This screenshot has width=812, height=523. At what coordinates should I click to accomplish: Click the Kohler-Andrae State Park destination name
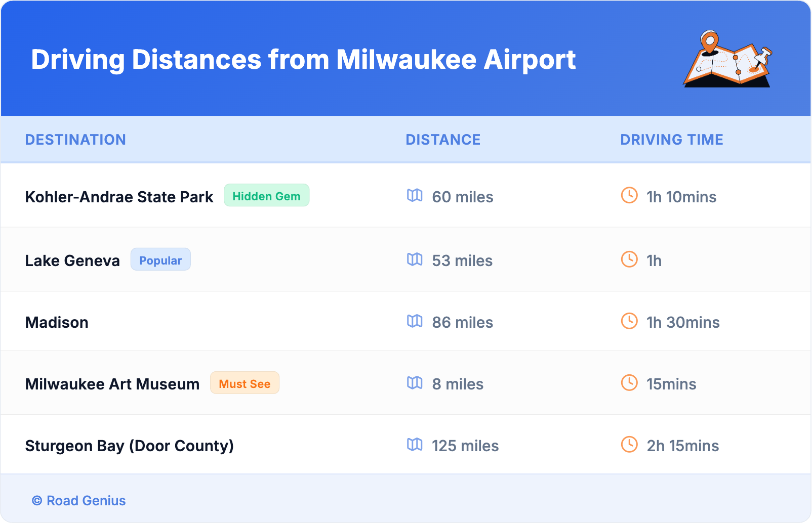[119, 197]
